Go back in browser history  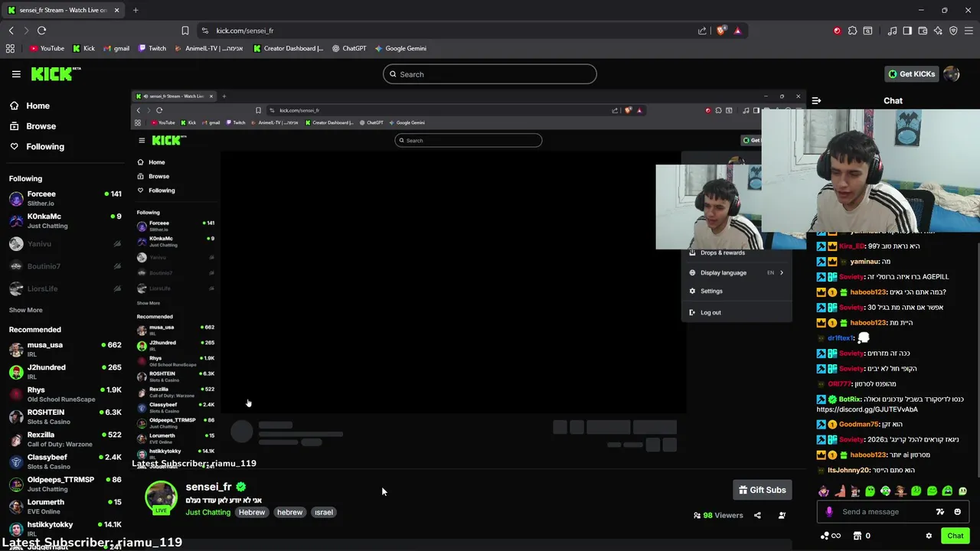pos(11,31)
